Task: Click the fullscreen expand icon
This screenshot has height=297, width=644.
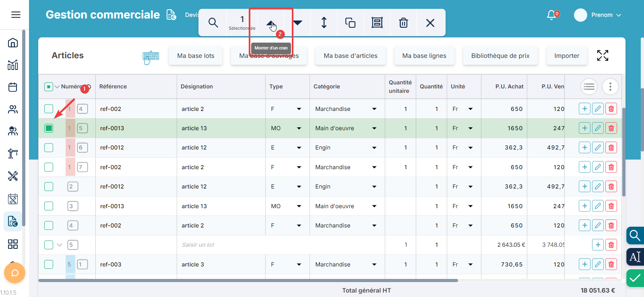Action: click(x=603, y=55)
